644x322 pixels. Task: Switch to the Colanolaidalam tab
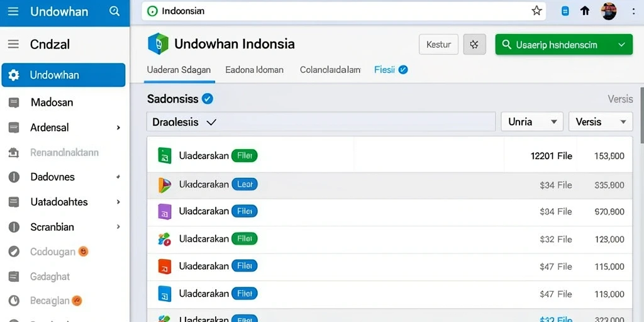point(330,70)
